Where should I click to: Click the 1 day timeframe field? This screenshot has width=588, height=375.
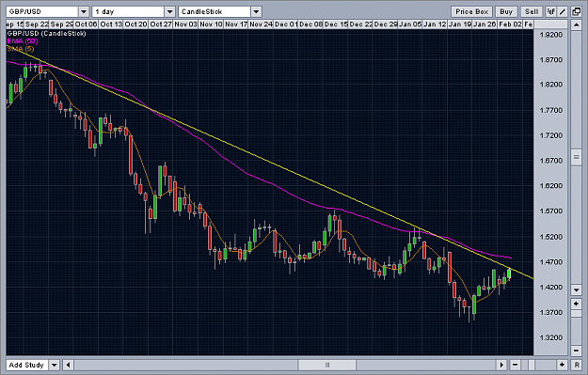click(129, 11)
